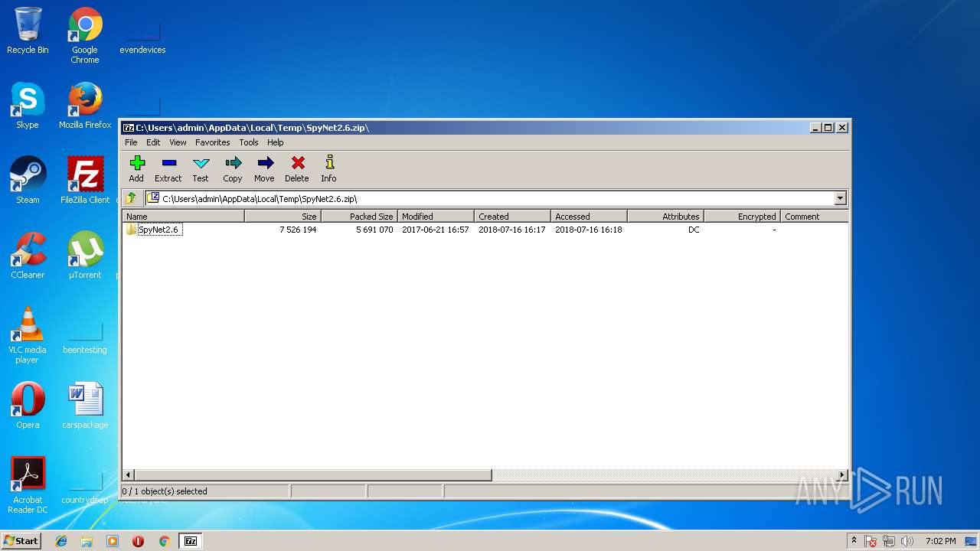980x551 pixels.
Task: Select the Opera desktop shortcut
Action: coord(28,406)
